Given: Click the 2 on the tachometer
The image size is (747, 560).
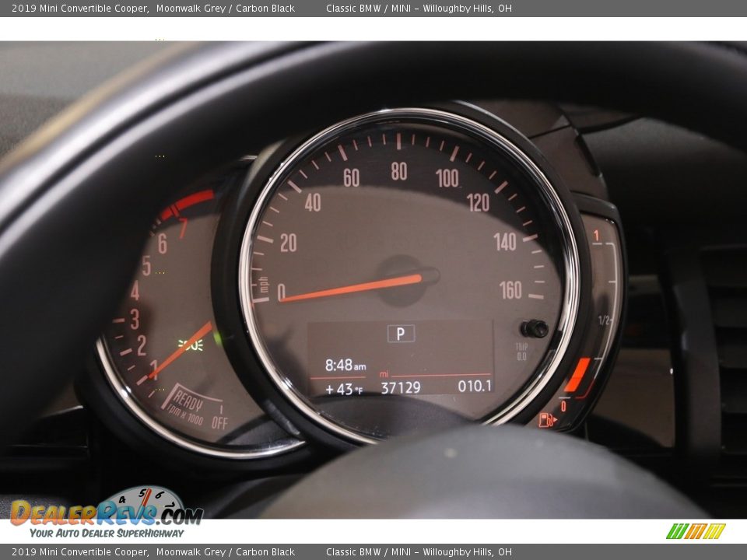Looking at the screenshot, I should coord(142,345).
